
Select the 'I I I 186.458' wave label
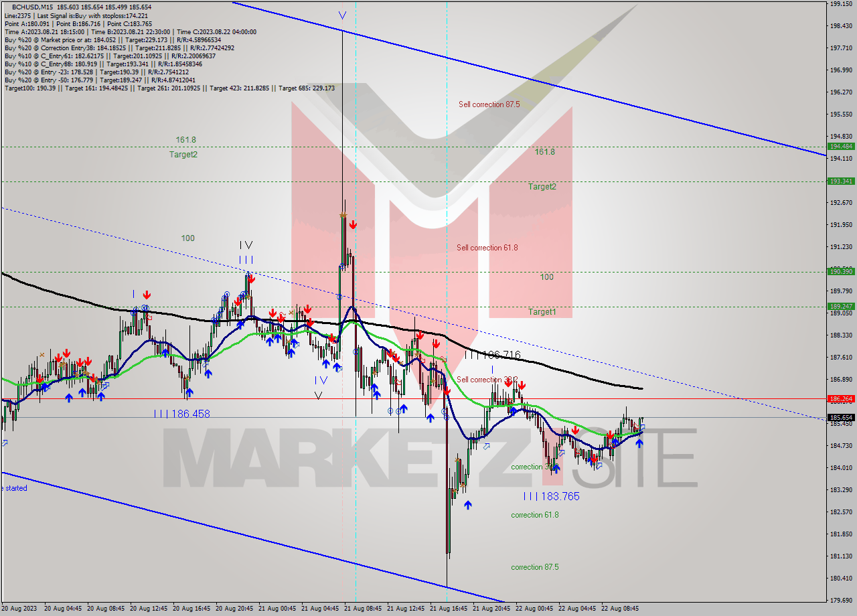(181, 414)
